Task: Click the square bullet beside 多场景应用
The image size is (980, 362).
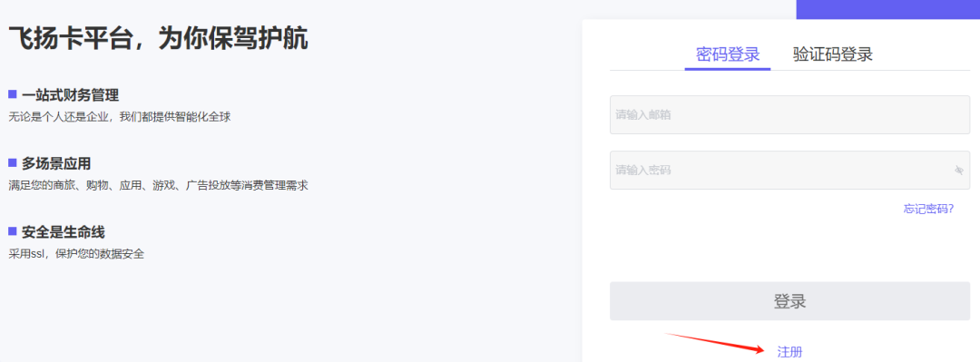Action: point(12,162)
